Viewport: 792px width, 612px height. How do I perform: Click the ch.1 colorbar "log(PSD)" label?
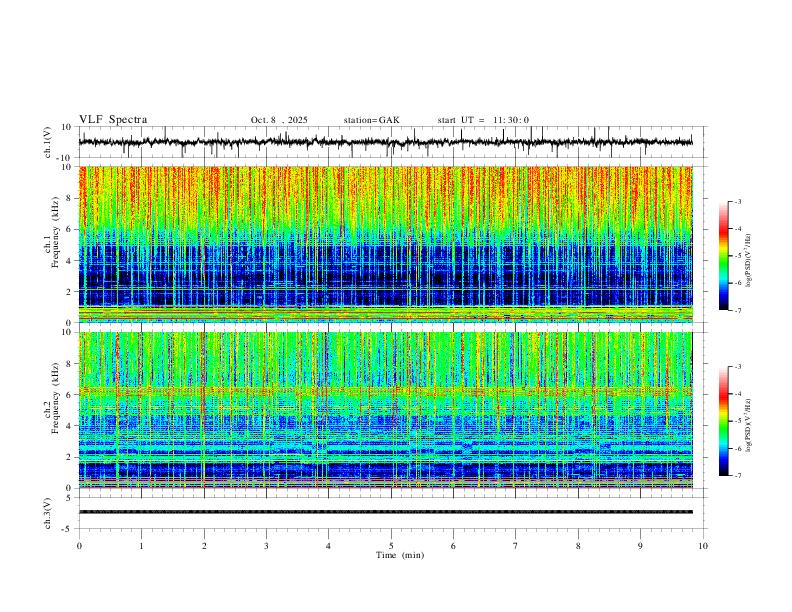coord(748,261)
